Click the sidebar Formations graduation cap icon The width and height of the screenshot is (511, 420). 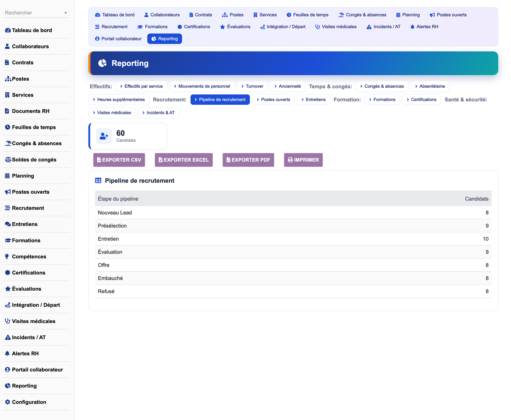point(8,241)
